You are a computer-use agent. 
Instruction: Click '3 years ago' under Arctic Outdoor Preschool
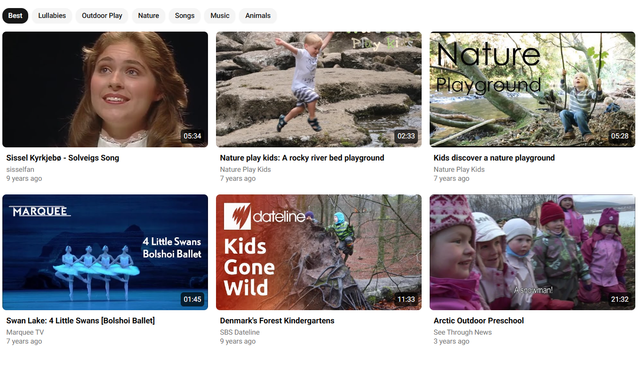point(451,341)
